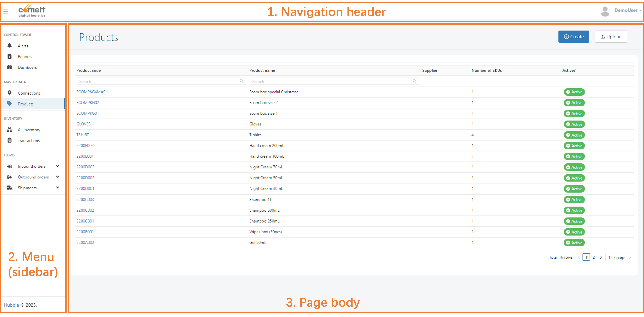Open the TSHIRT product code link
This screenshot has width=644, height=317.
coord(83,135)
